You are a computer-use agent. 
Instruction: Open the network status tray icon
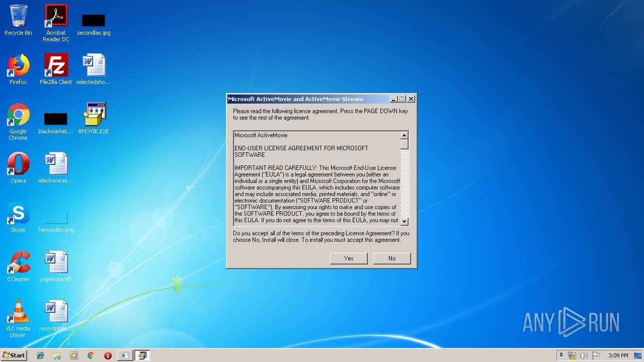572,355
